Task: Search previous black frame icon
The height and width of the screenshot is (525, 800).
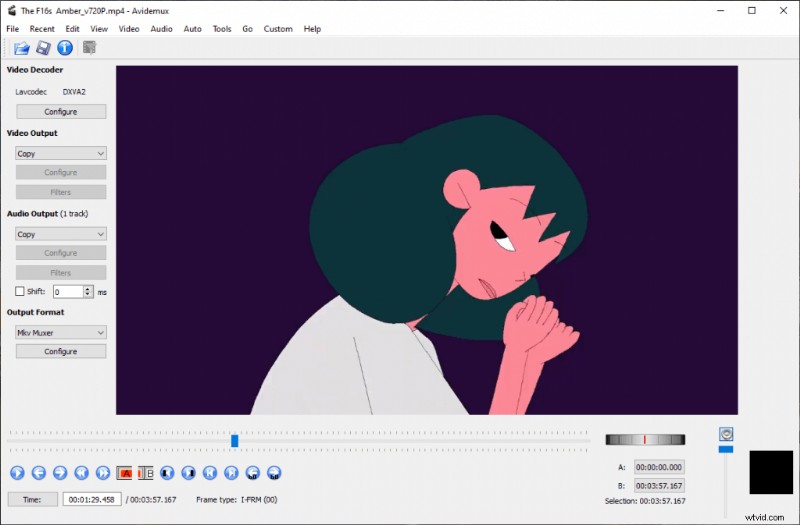Action: 167,473
